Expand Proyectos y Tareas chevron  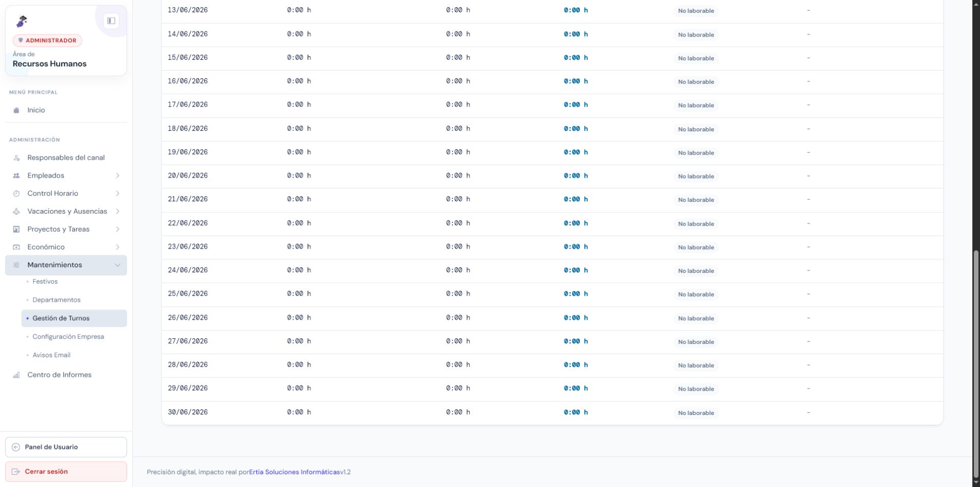117,229
